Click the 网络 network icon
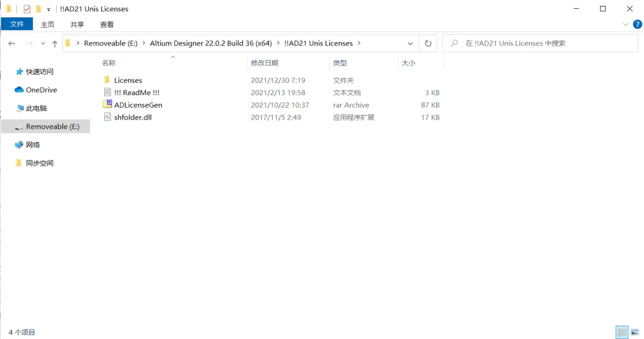This screenshot has width=644, height=339. 19,145
